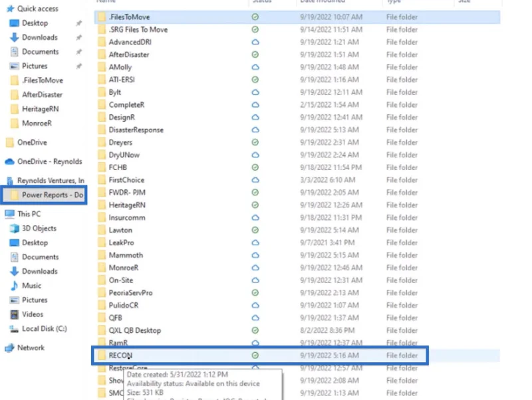Image resolution: width=532 pixels, height=400 pixels.
Task: Select OneDrive in navigation pane
Action: (27, 142)
